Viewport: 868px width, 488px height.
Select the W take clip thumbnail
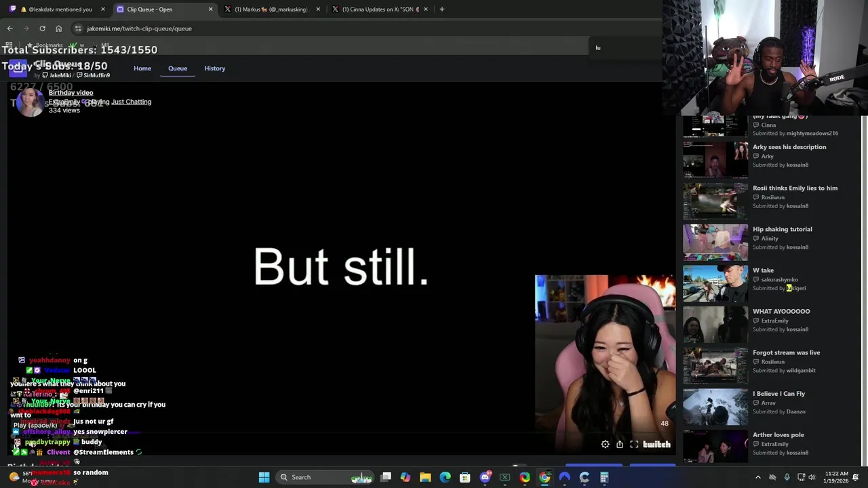pyautogui.click(x=715, y=283)
